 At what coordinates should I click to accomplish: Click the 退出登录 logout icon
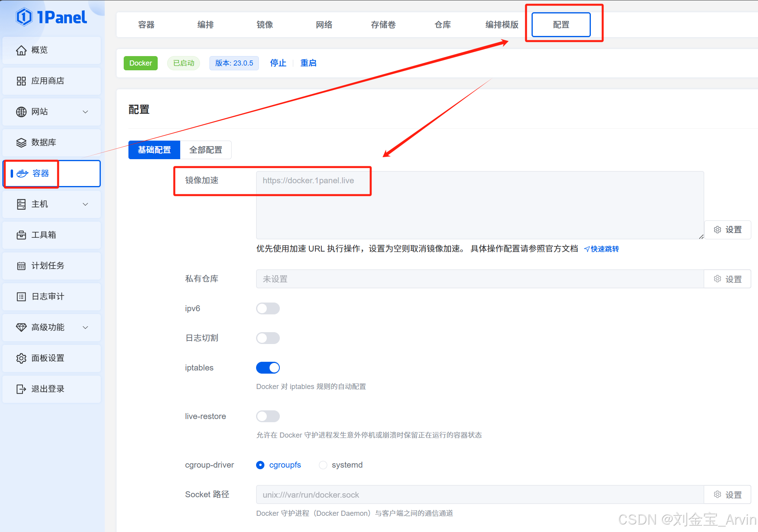(21, 389)
